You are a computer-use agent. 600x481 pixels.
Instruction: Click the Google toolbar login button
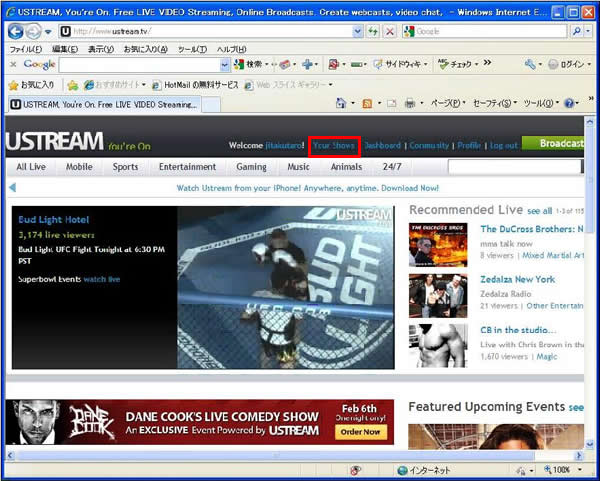(x=566, y=64)
